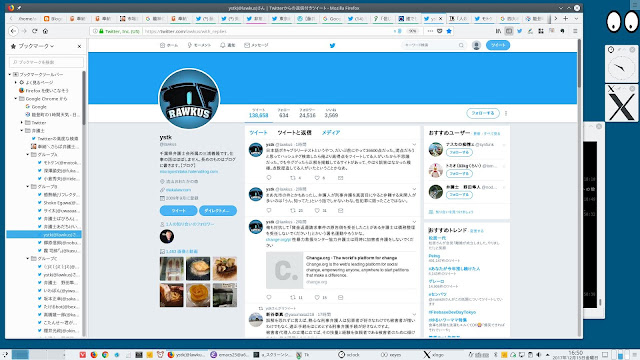The width and height of the screenshot is (640, 360).
Task: Toggle the Firefox sidebar view button
Action: pyautogui.click(x=509, y=31)
